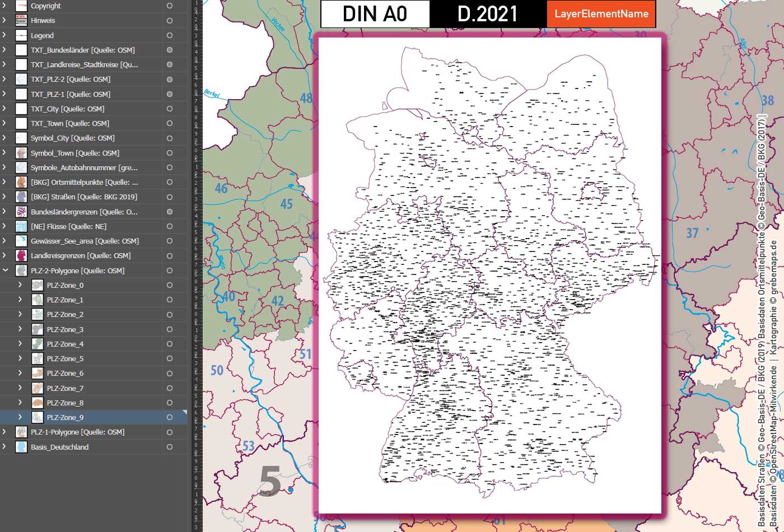Click the orange LayerElementName button

[601, 14]
